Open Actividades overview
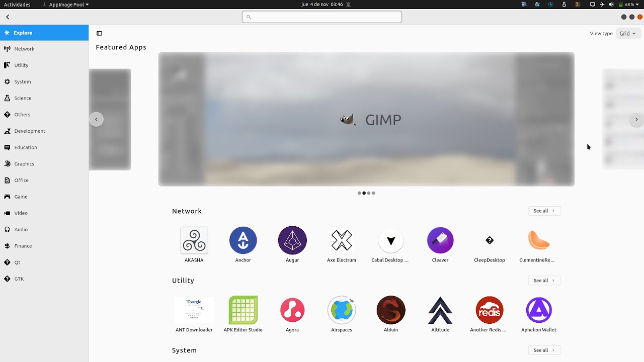Screen dimensions: 644x362 pyautogui.click(x=17, y=5)
